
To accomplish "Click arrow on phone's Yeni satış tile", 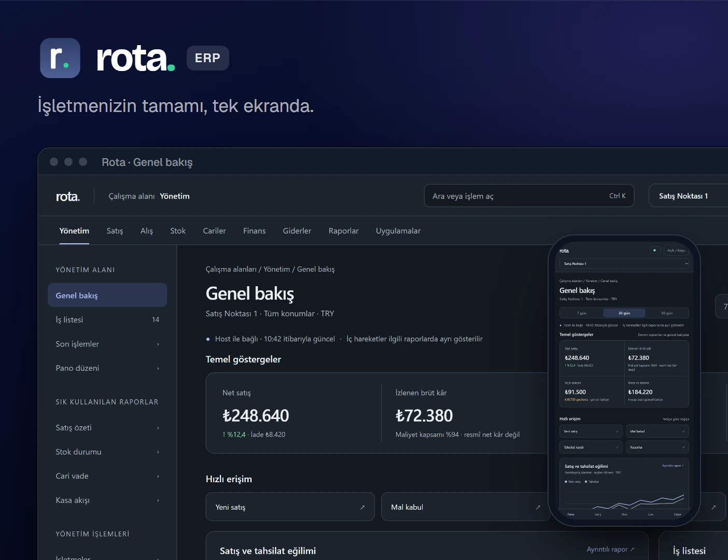I will [617, 431].
